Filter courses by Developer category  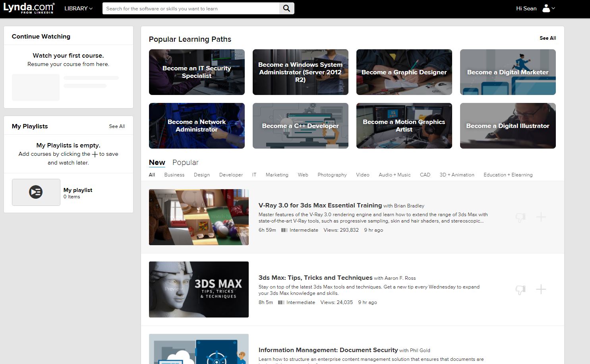tap(231, 175)
